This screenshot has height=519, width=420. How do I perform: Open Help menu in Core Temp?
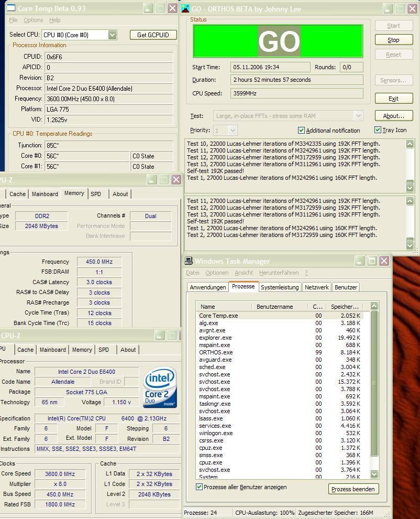(x=55, y=20)
